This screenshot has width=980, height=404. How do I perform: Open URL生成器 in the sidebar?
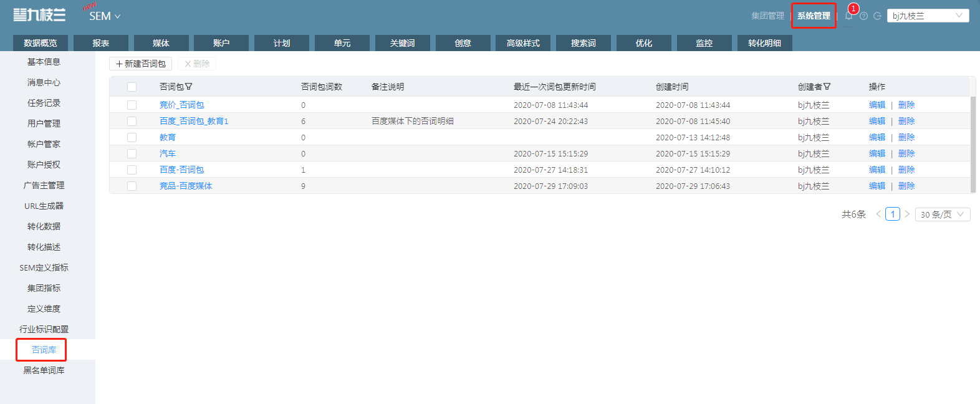pyautogui.click(x=44, y=206)
